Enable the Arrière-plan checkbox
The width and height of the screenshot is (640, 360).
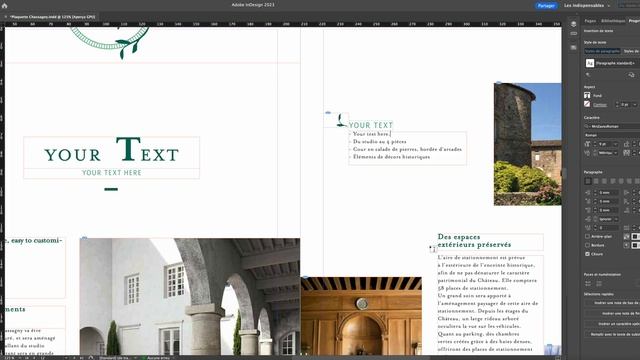[587, 236]
